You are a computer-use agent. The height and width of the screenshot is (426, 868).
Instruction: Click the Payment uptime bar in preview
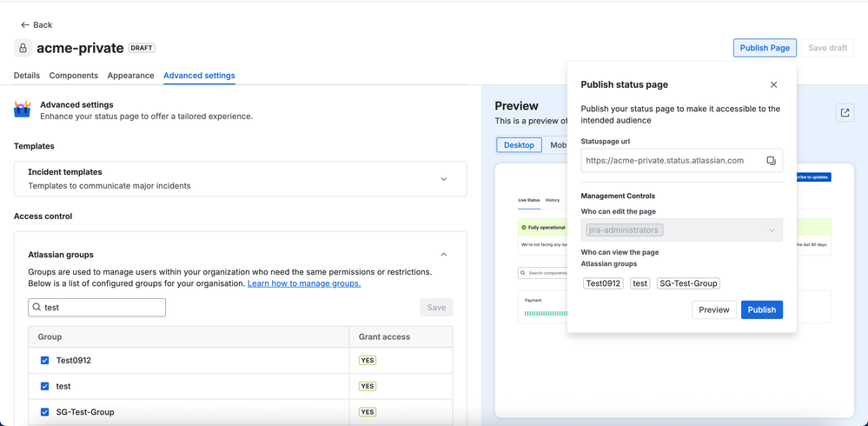[546, 314]
